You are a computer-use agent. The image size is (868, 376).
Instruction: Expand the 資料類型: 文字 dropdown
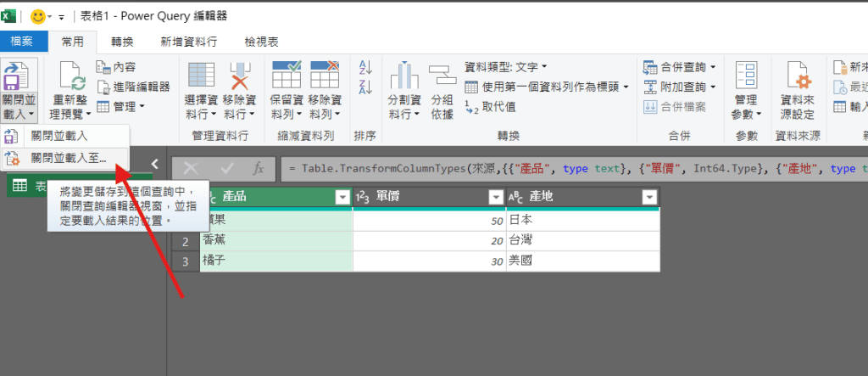coord(506,66)
